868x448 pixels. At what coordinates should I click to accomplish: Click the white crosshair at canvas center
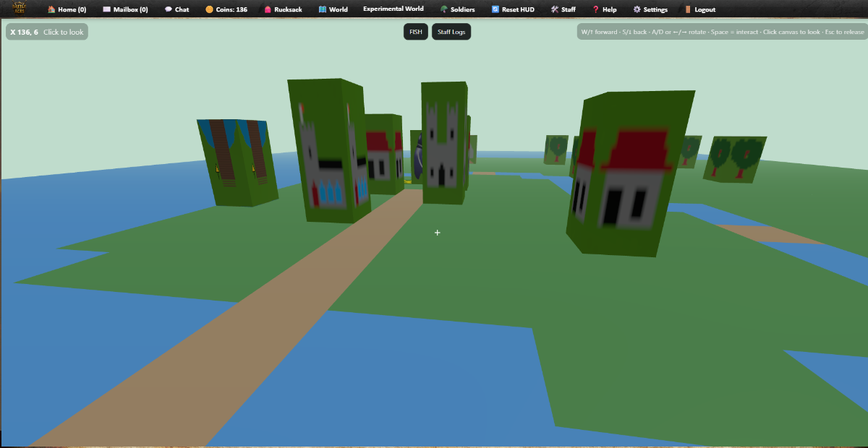pos(437,233)
